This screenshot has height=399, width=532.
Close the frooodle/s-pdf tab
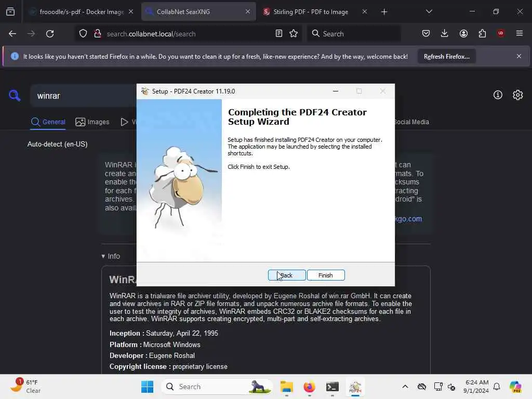(131, 12)
